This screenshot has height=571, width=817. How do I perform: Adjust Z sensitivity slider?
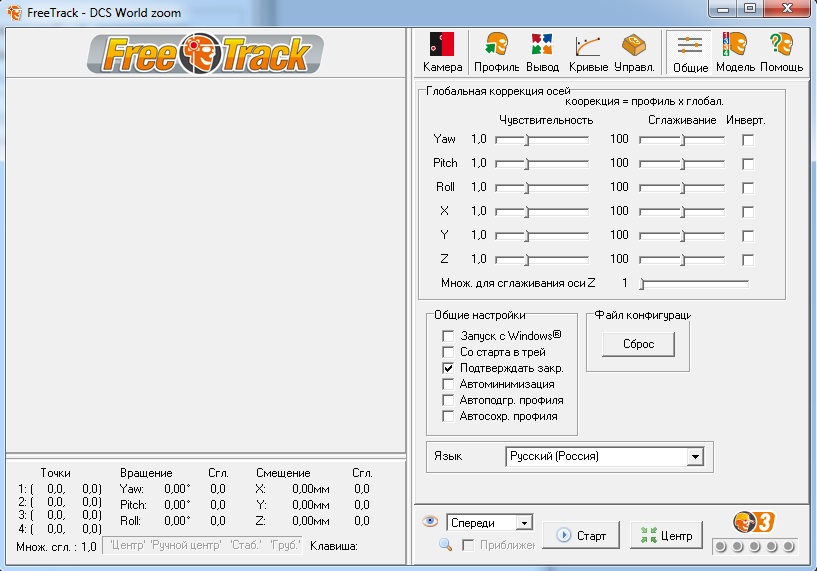tap(542, 259)
